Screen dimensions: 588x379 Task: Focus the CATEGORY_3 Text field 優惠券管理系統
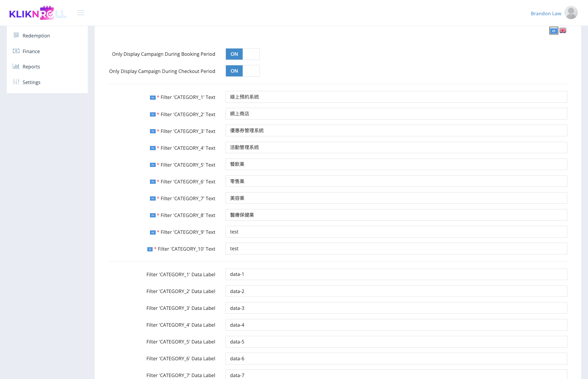(396, 131)
